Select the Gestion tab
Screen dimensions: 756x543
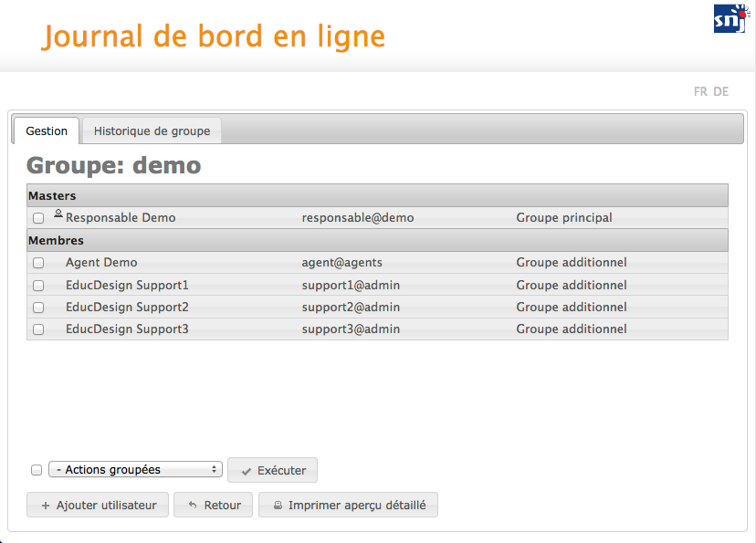coord(47,131)
